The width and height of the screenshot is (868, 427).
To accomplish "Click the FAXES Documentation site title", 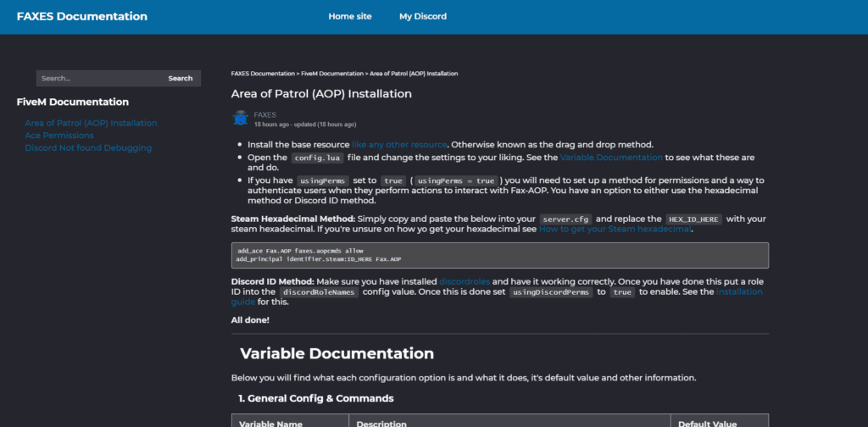I will [82, 16].
